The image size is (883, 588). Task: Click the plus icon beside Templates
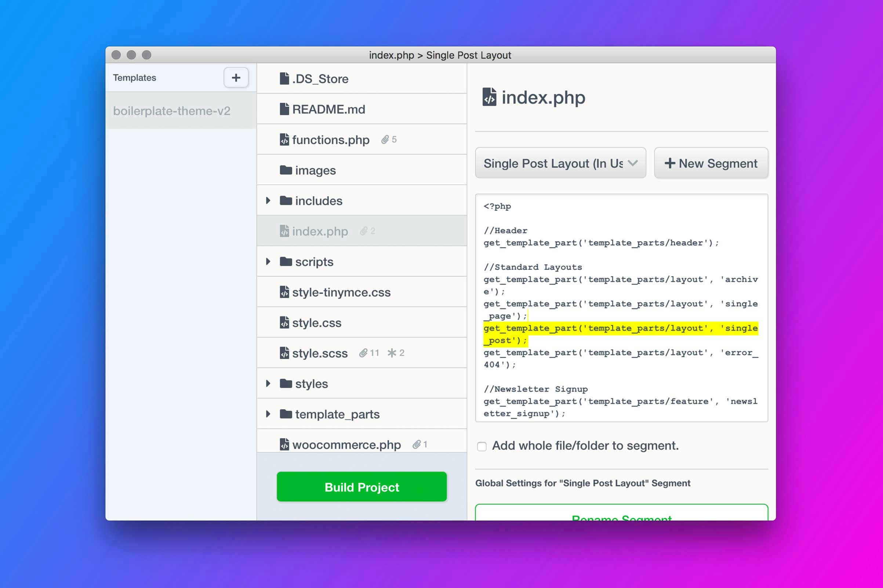pyautogui.click(x=236, y=77)
